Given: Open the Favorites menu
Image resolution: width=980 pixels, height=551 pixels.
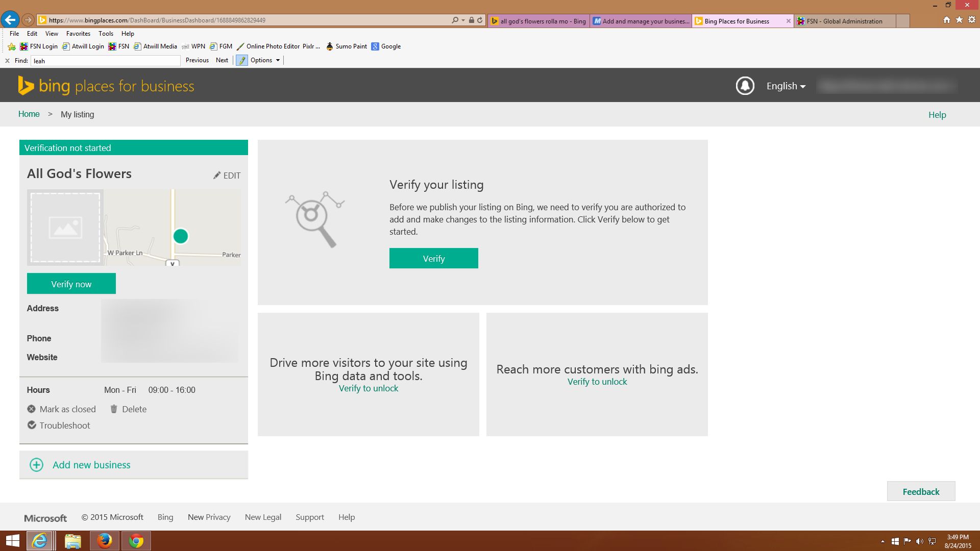Looking at the screenshot, I should pyautogui.click(x=78, y=34).
